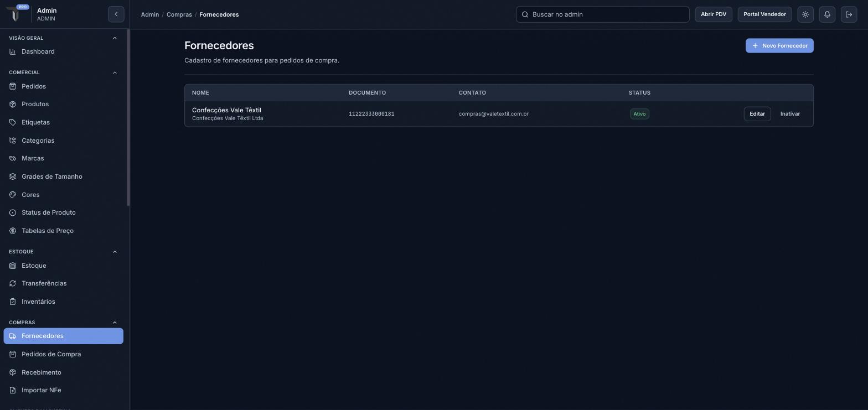Click the logout icon in the header
The height and width of the screenshot is (410, 868).
[849, 14]
